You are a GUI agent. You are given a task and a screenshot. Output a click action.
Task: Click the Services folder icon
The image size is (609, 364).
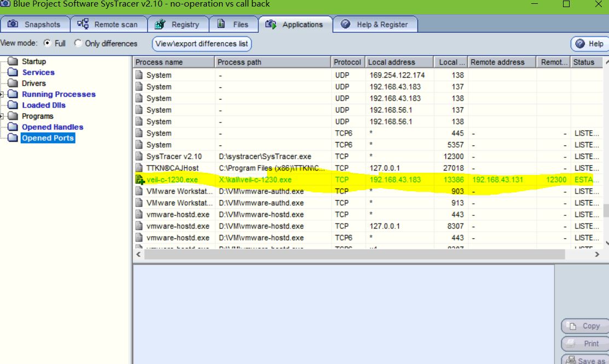(x=13, y=72)
